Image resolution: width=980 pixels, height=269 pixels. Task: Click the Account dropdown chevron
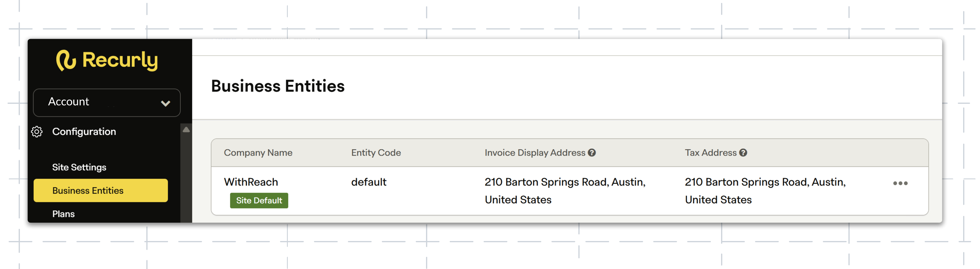166,103
